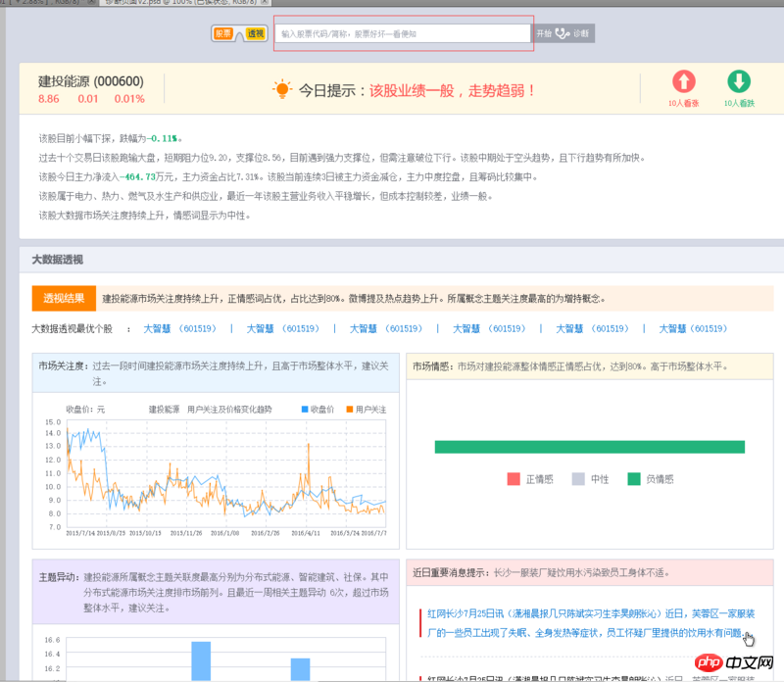Click the percent change 0.01%
This screenshot has width=784, height=682.
[129, 99]
